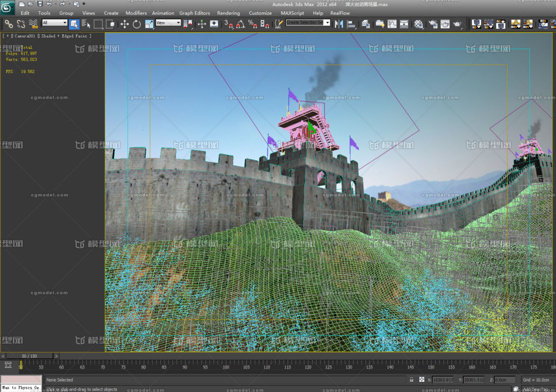
Task: Activate the Bind to Space Warp tool
Action: (x=33, y=24)
